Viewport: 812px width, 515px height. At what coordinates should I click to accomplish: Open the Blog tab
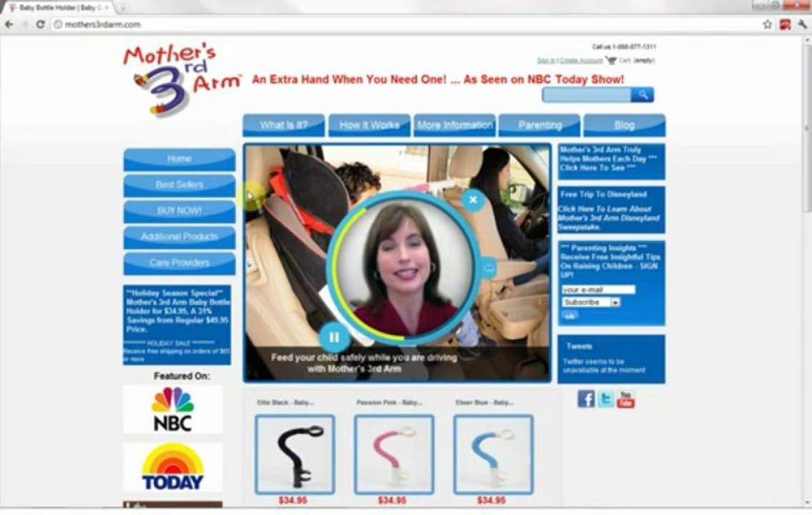coord(625,125)
